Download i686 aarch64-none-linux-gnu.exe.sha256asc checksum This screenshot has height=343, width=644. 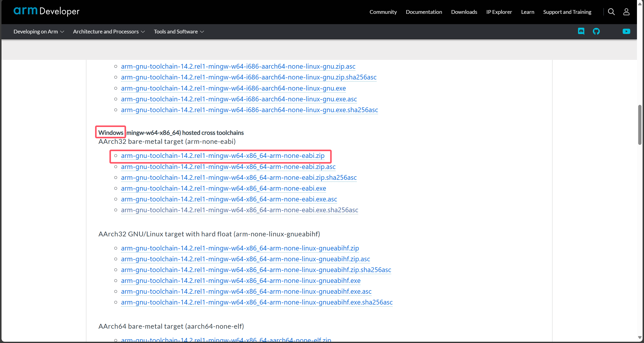coord(250,110)
